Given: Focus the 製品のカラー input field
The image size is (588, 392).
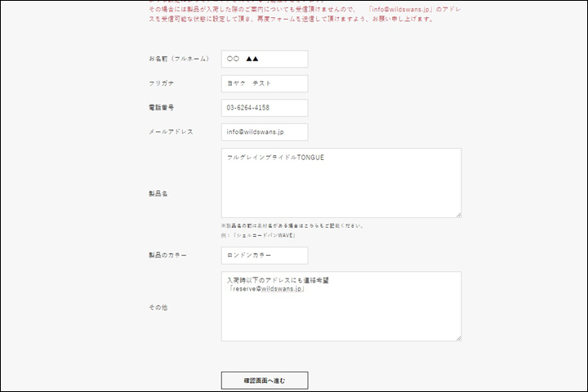Looking at the screenshot, I should 264,256.
